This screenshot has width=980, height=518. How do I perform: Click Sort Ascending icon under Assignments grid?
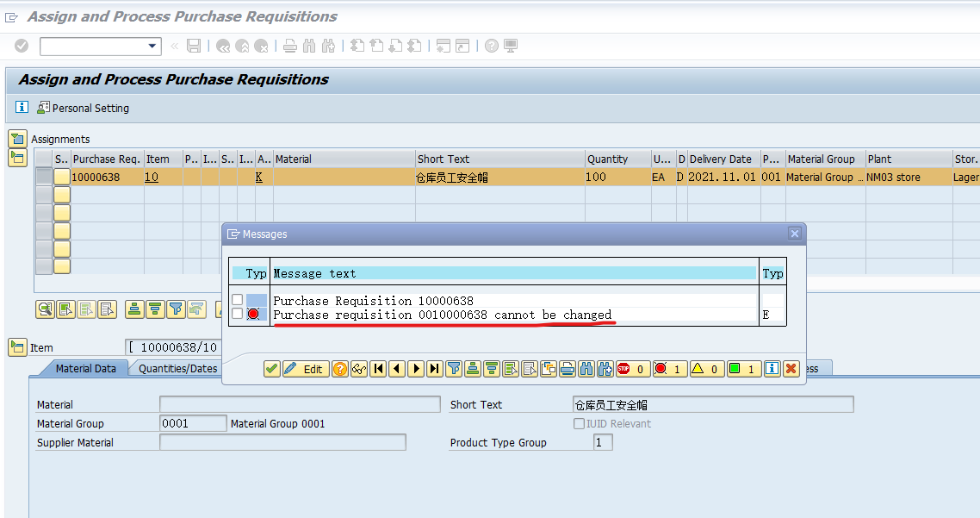pyautogui.click(x=133, y=309)
